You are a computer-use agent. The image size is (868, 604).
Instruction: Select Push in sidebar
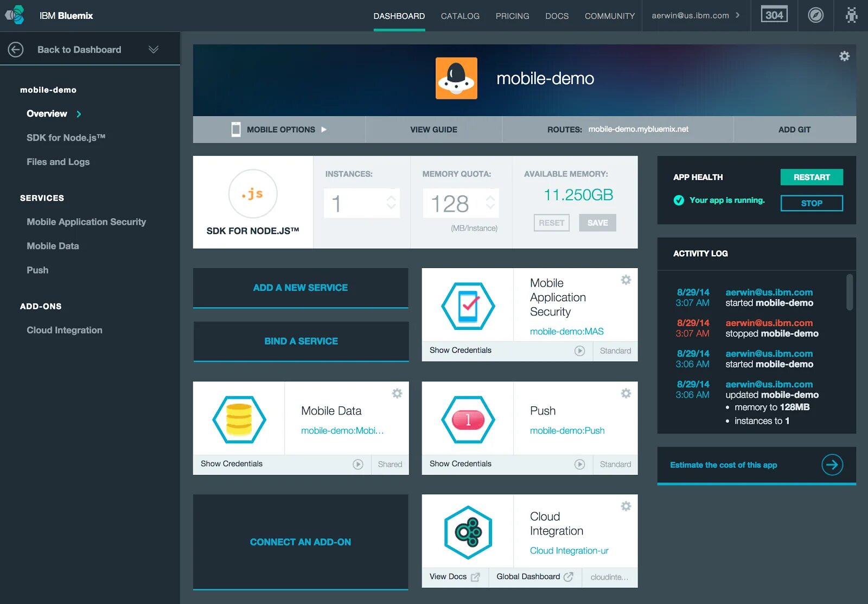tap(37, 270)
